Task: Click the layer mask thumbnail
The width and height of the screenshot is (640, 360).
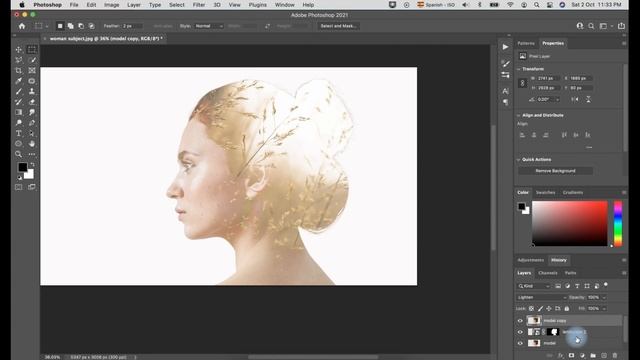Action: pyautogui.click(x=553, y=332)
